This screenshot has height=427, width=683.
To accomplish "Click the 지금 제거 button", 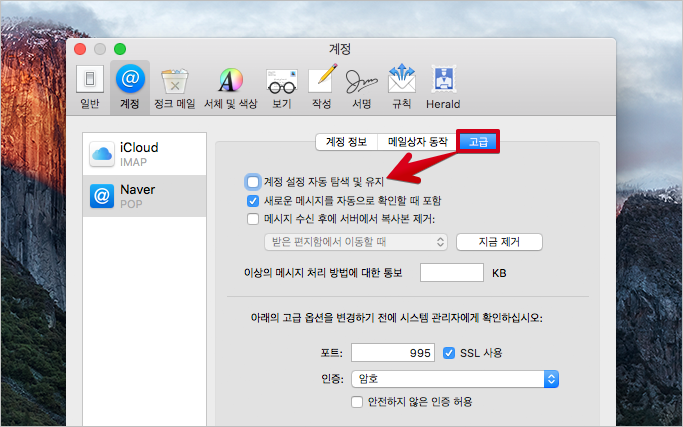I will point(499,242).
